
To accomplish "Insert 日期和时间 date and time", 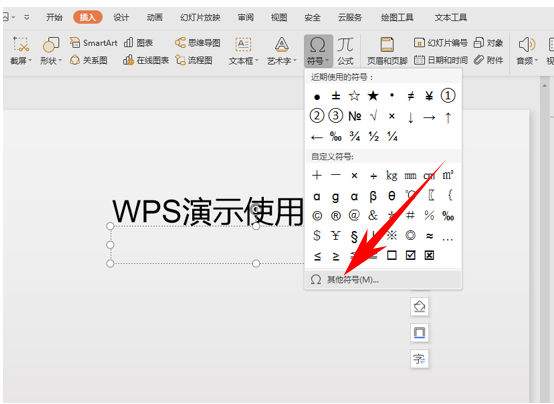I will (x=441, y=60).
